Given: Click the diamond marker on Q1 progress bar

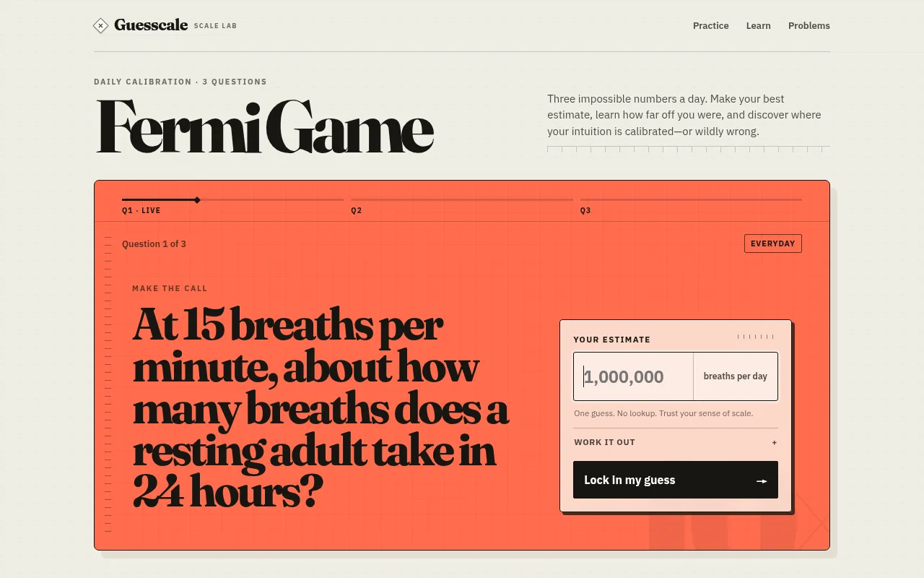Looking at the screenshot, I should [197, 199].
